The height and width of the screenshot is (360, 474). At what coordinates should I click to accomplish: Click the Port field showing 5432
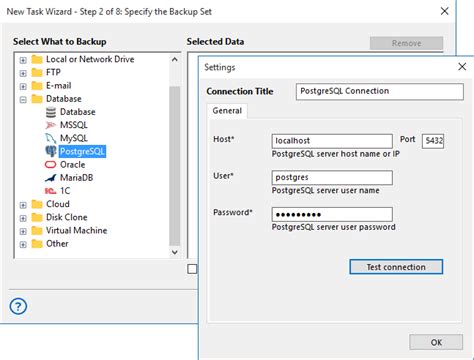click(x=433, y=141)
